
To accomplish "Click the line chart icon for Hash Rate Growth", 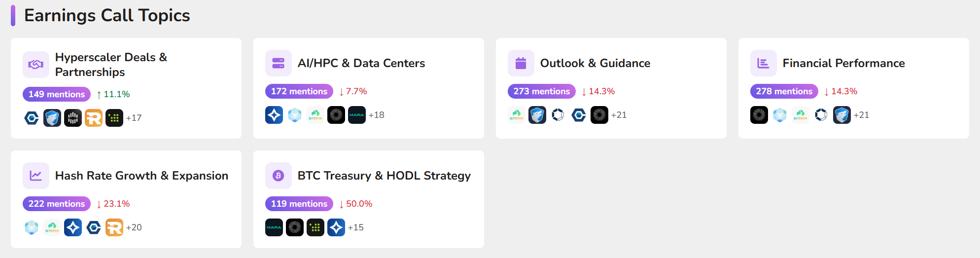I will [x=36, y=176].
